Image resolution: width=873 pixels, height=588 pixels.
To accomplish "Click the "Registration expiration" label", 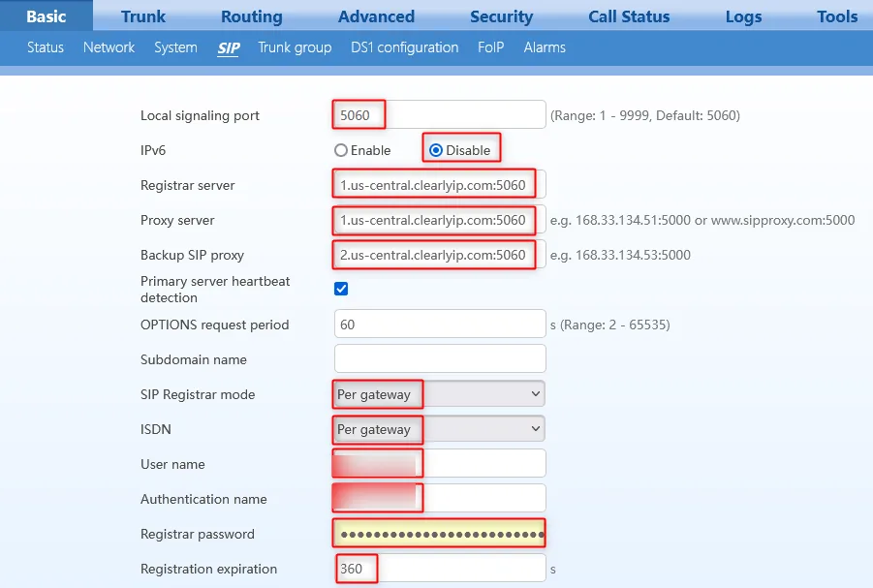I will 208,569.
